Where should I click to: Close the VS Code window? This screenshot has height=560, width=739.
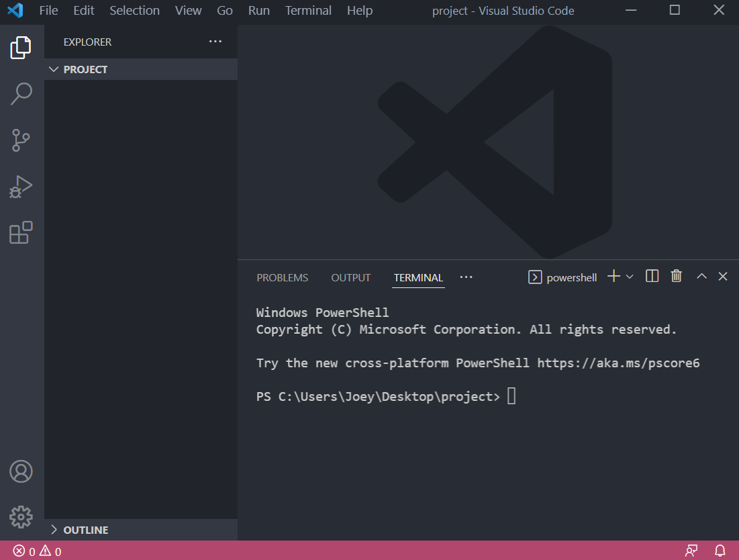pos(719,10)
